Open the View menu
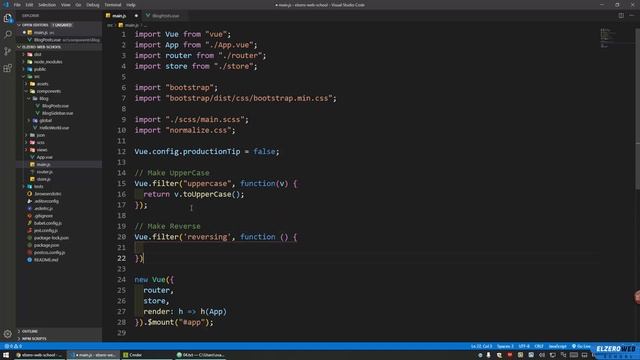The width and height of the screenshot is (640, 360). point(66,5)
